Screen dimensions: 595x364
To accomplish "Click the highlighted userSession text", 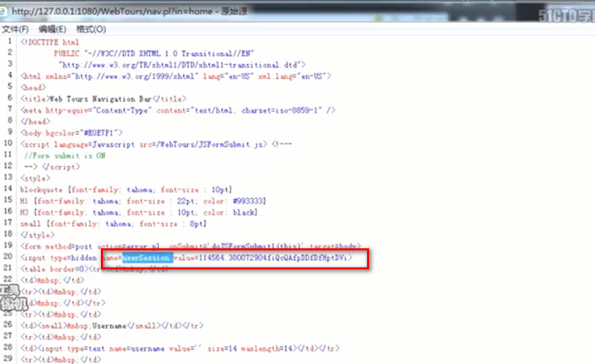I will [x=148, y=258].
